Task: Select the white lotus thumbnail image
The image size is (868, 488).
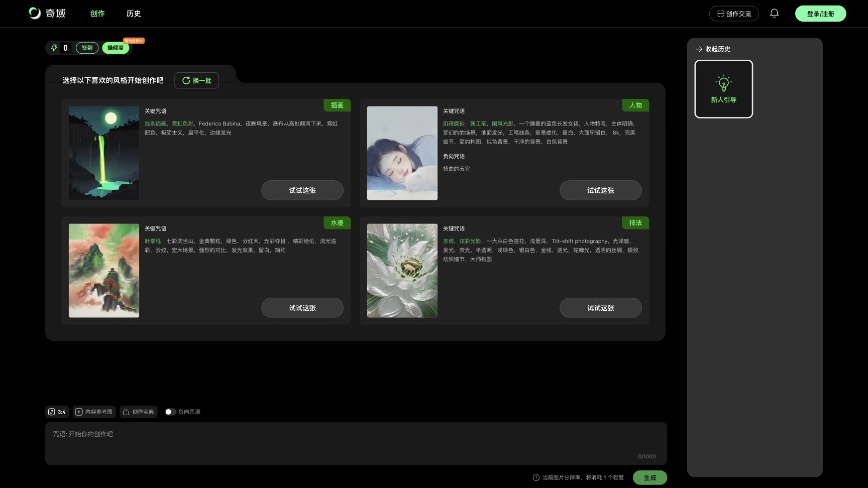Action: pyautogui.click(x=402, y=271)
